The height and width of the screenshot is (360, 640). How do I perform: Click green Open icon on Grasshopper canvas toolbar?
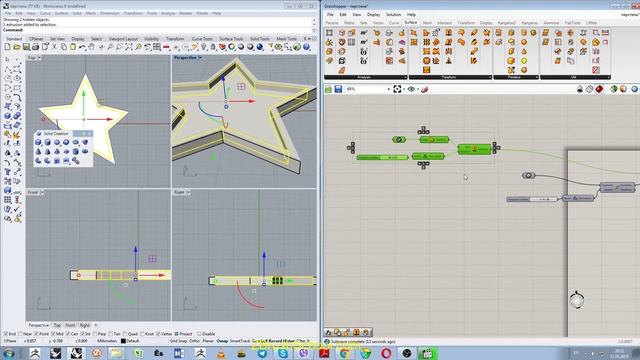click(329, 89)
